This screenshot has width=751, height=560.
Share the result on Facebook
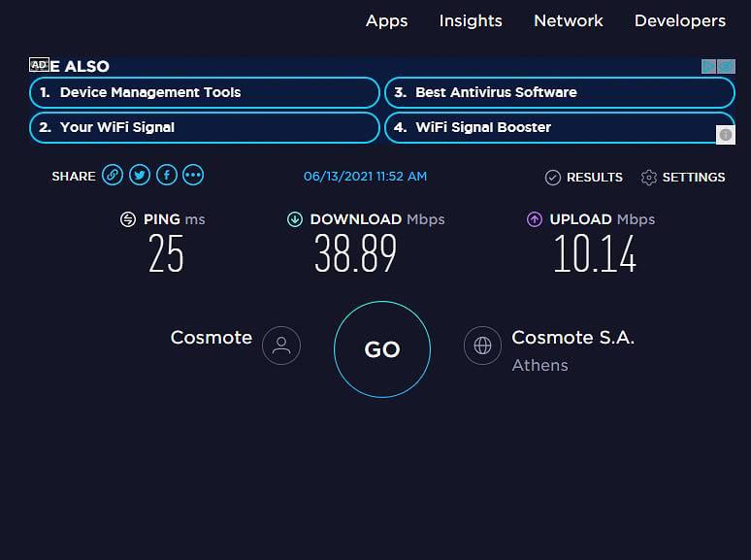[167, 175]
